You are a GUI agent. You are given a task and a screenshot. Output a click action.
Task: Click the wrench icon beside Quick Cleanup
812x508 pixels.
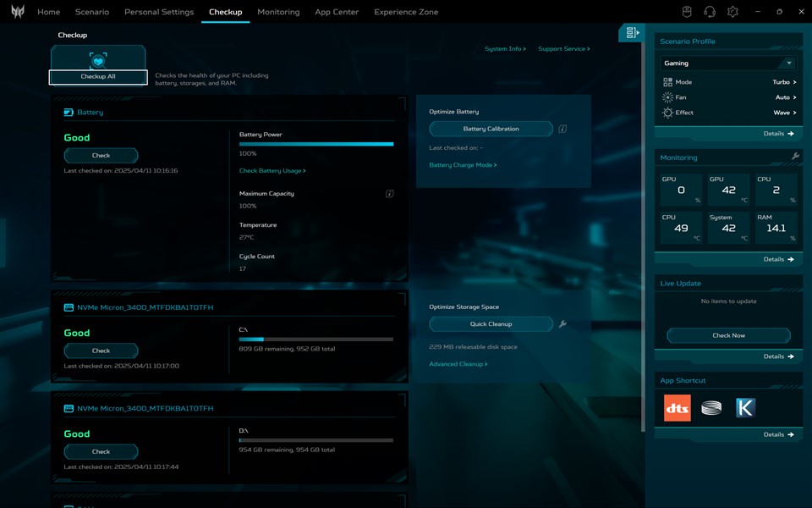562,324
